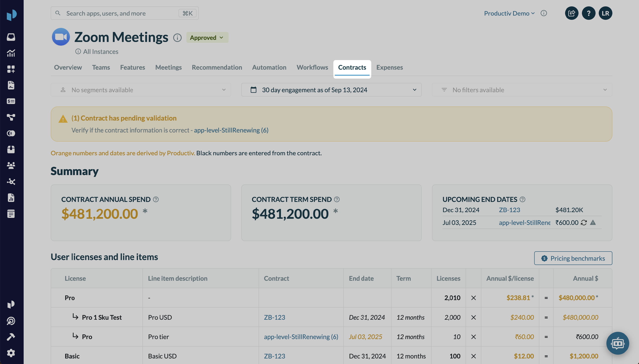Image resolution: width=639 pixels, height=364 pixels.
Task: Click the share icon in header
Action: point(571,13)
